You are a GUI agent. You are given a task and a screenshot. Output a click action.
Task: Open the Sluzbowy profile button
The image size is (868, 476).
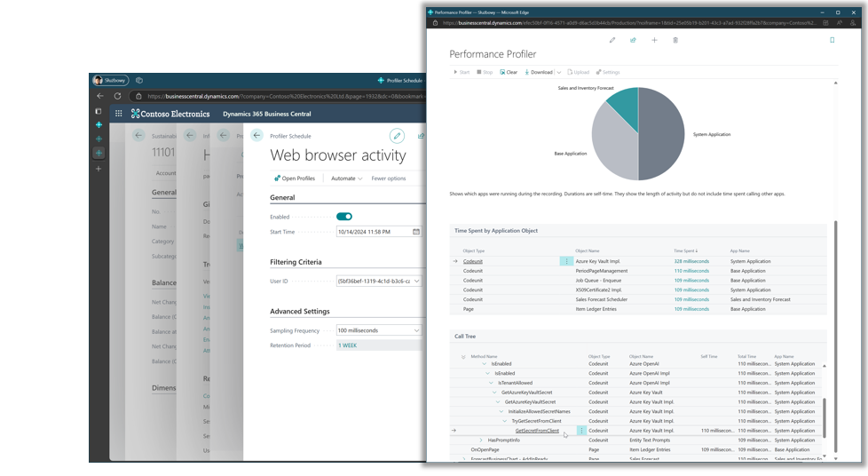click(111, 80)
